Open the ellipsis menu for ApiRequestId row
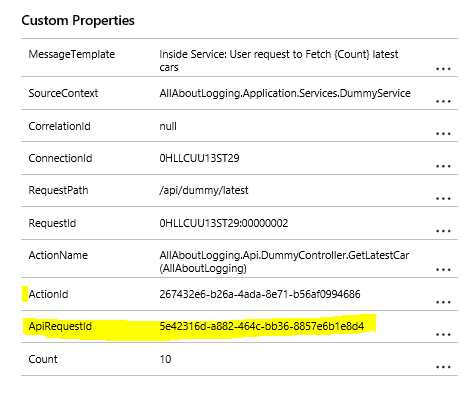474x396 pixels. [x=443, y=334]
